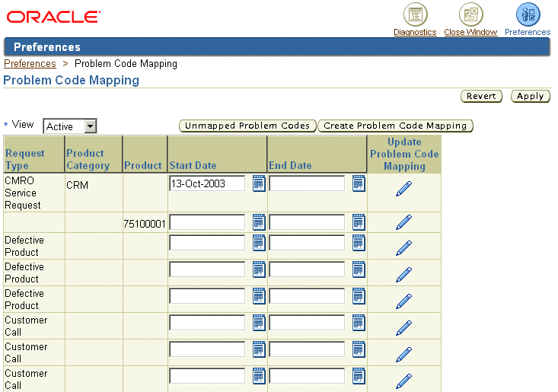Click the Apply button

(531, 96)
